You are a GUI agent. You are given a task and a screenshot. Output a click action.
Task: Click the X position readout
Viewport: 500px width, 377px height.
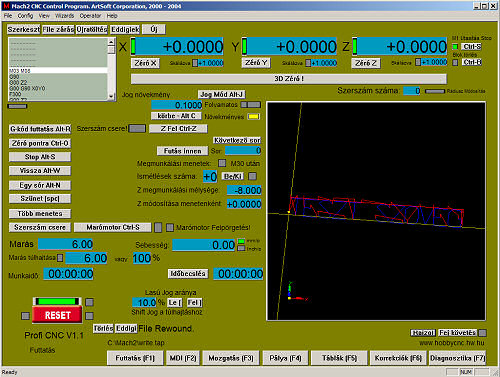point(180,46)
